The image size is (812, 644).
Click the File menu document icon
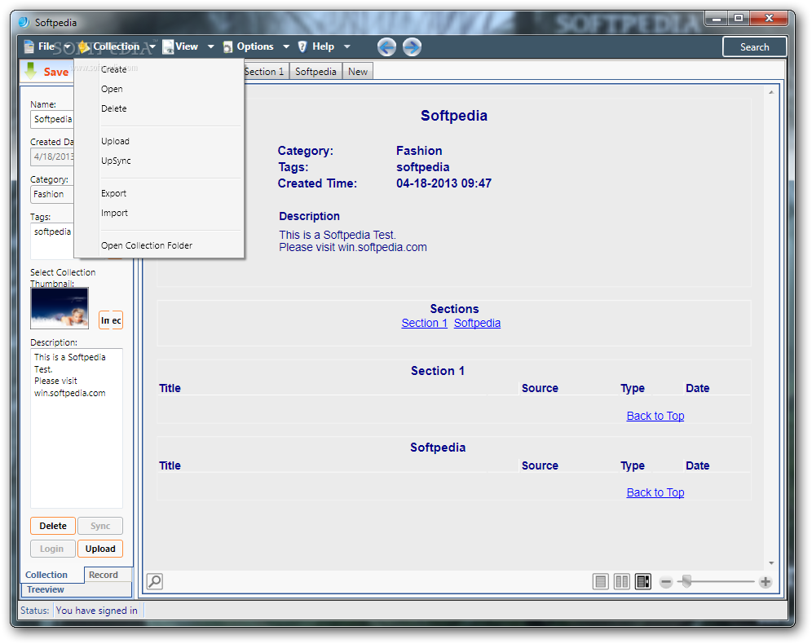pos(29,46)
